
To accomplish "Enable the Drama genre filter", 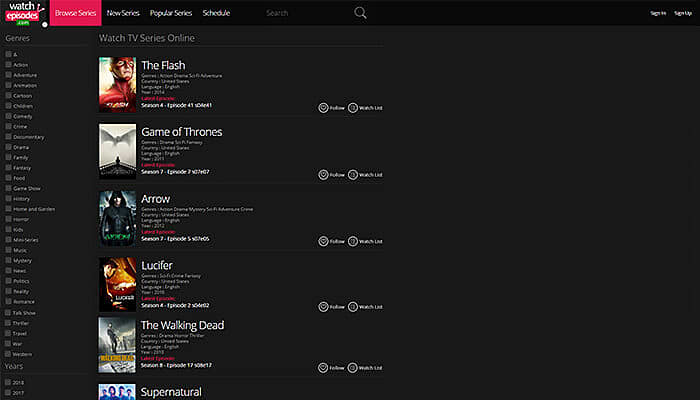I will tap(8, 147).
